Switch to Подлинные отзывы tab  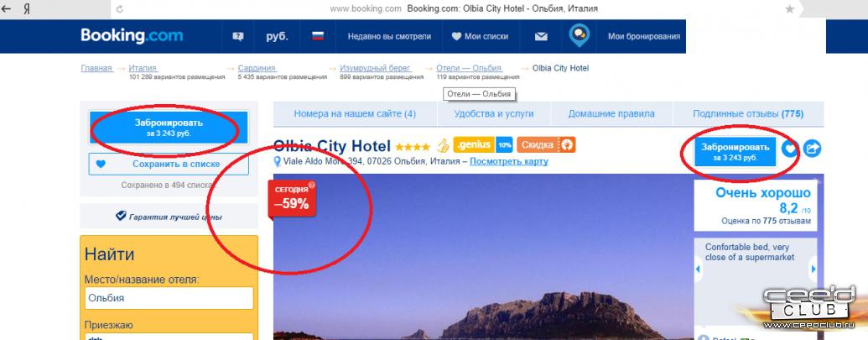[x=748, y=114]
